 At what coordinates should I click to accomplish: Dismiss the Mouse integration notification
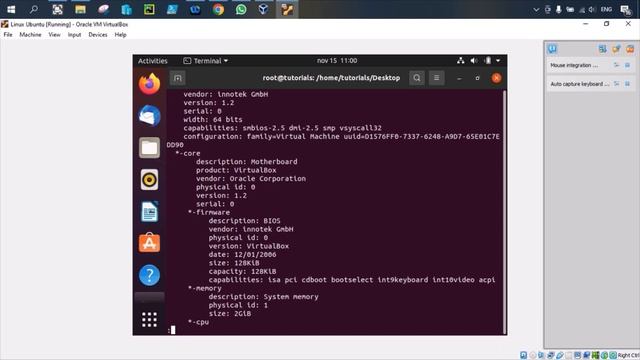tap(627, 65)
